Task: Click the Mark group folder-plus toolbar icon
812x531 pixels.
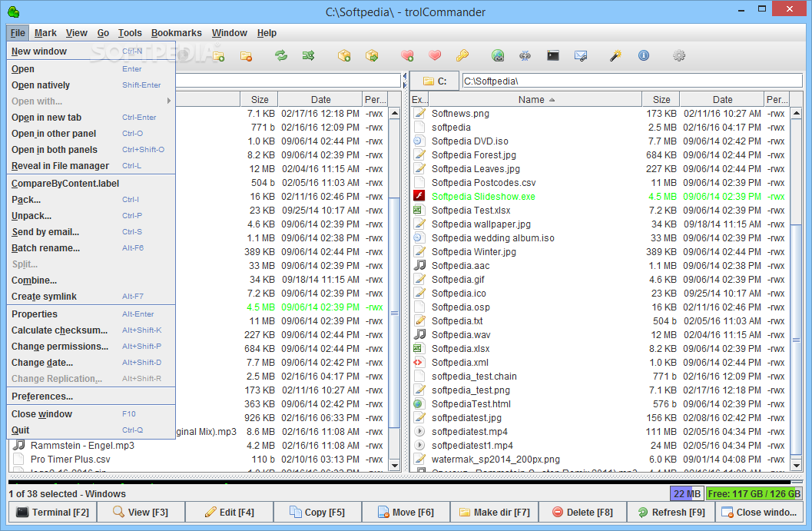Action: click(218, 55)
